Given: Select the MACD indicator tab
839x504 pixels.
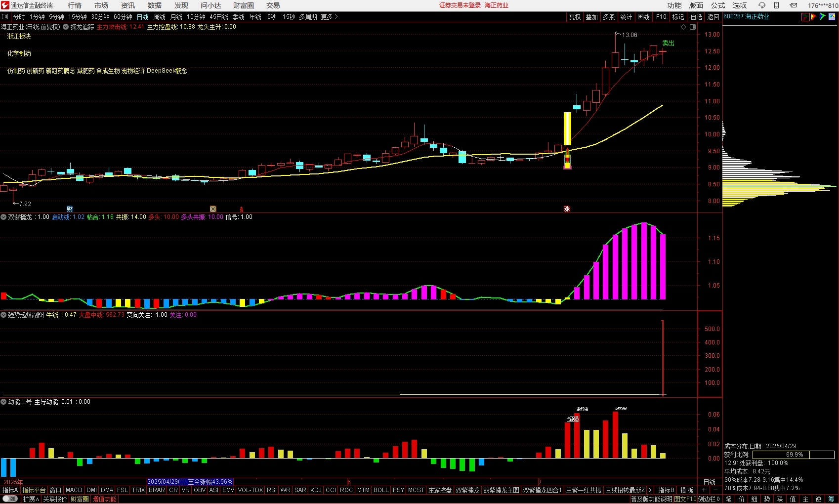Looking at the screenshot, I should click(x=74, y=490).
